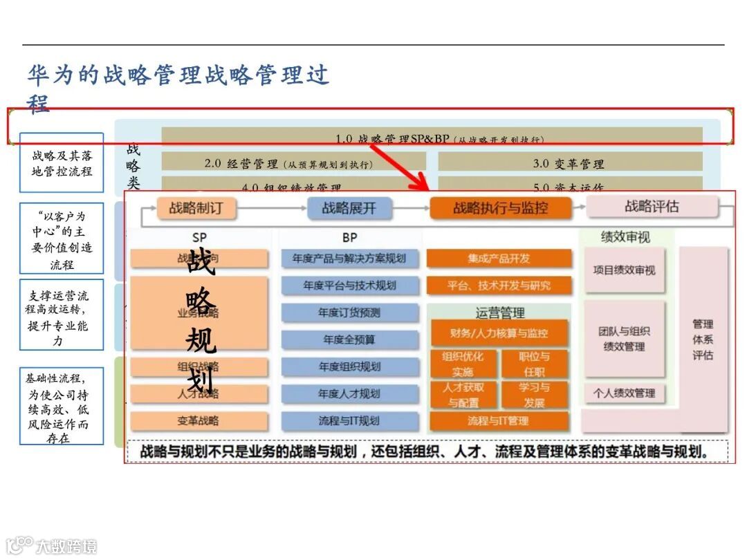This screenshot has height=560, width=747.
Task: Click the 运营管理 heading
Action: pyautogui.click(x=500, y=313)
